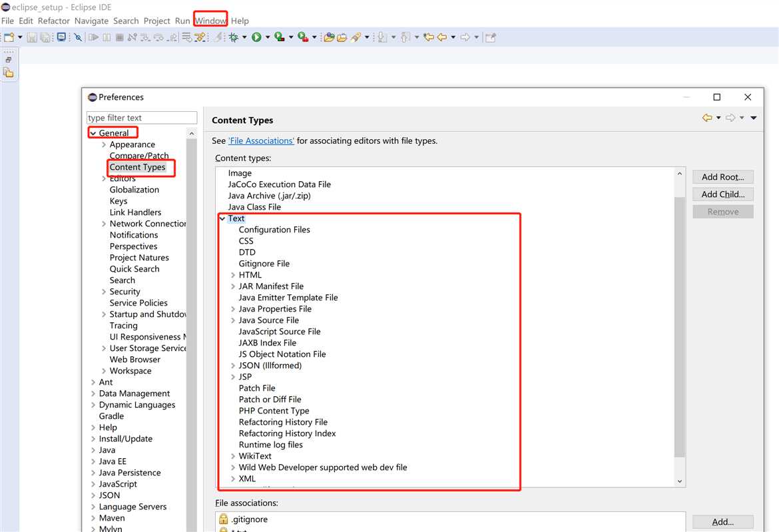Click the type filter text field
This screenshot has height=532, width=779.
coord(142,118)
